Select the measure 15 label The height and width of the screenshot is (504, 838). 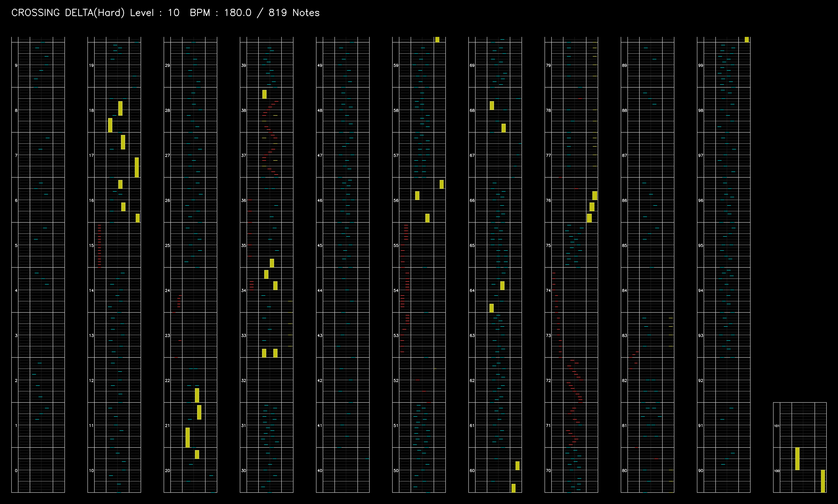pyautogui.click(x=91, y=245)
